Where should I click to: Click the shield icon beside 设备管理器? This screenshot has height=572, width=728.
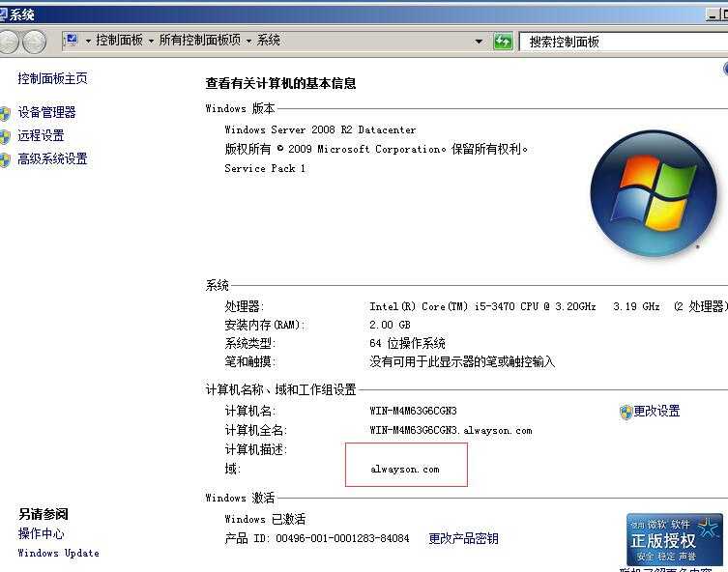5,113
